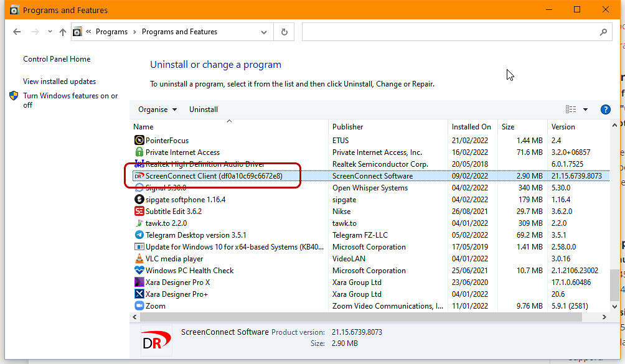Click Programs in the breadcrumb path
625x364 pixels.
pyautogui.click(x=111, y=32)
